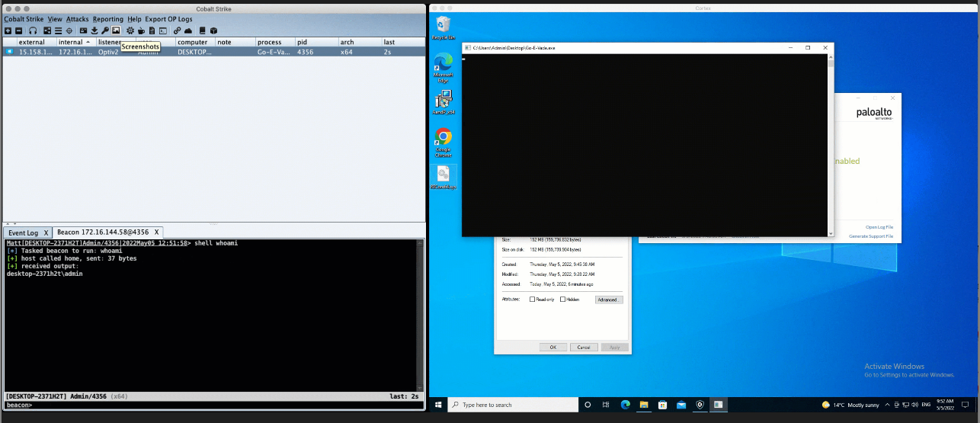
Task: Open File Explorer from the taskbar
Action: pyautogui.click(x=644, y=405)
